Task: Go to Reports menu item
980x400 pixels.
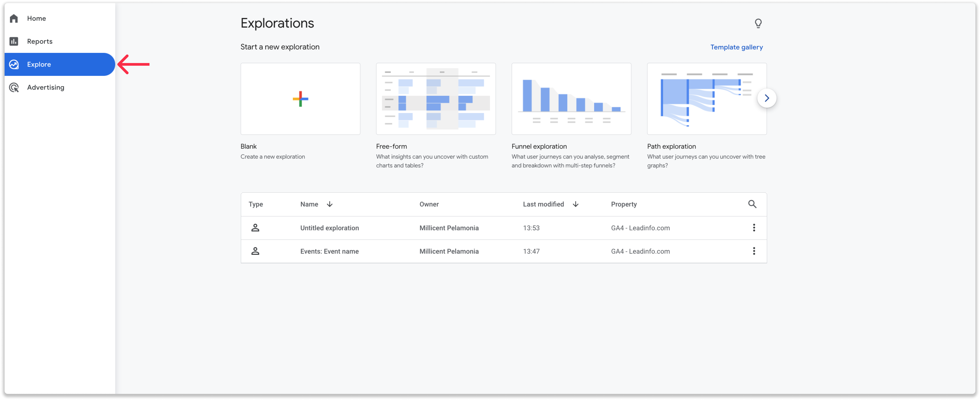Action: tap(60, 41)
